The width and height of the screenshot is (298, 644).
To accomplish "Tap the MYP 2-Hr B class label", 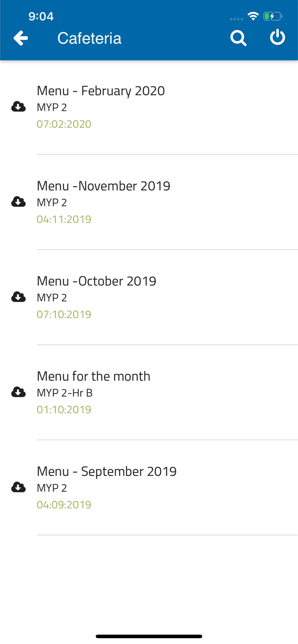I will point(65,393).
